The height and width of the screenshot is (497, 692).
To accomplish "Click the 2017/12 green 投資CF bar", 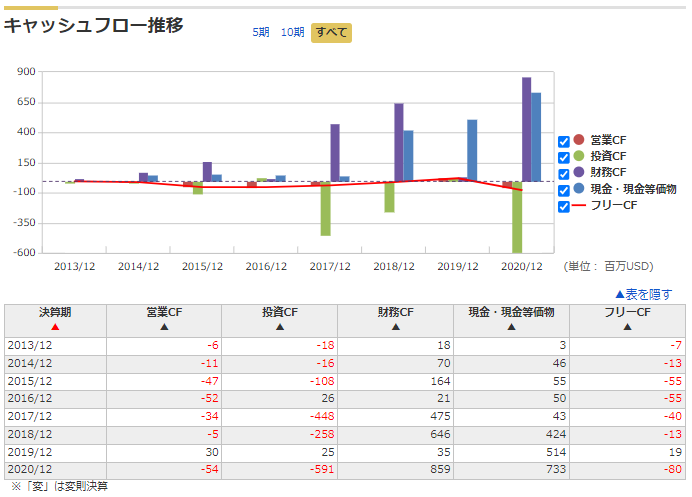I will coord(326,208).
